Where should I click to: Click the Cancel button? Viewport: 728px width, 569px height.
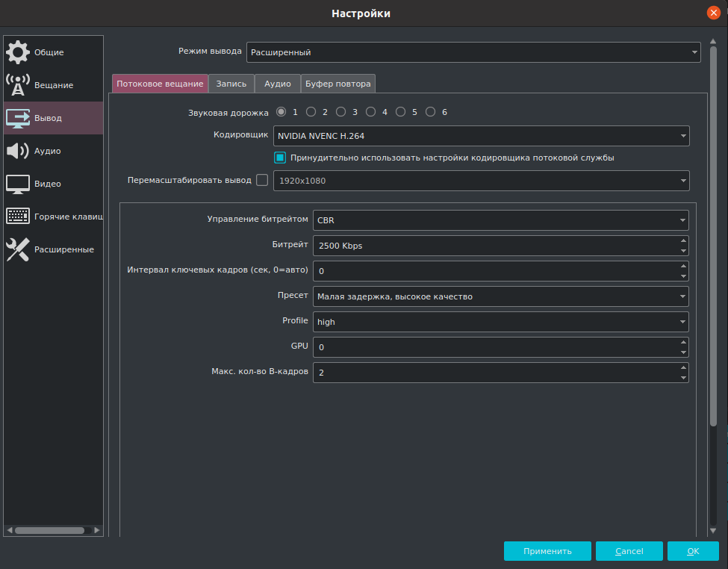click(629, 551)
